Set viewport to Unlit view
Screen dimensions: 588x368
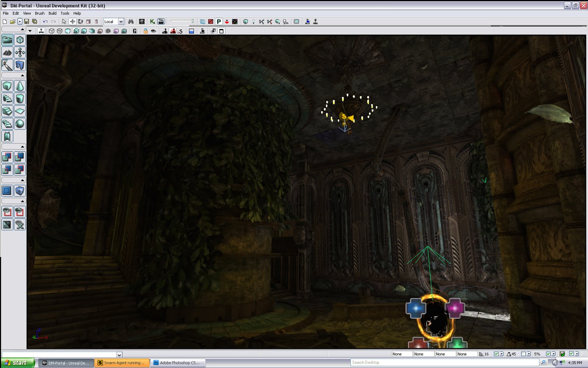68,31
